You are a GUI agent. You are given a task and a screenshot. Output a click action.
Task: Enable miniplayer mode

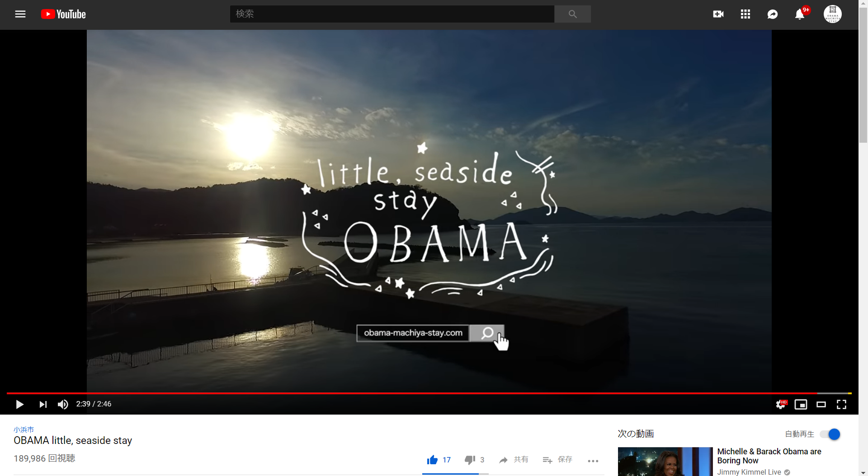801,405
